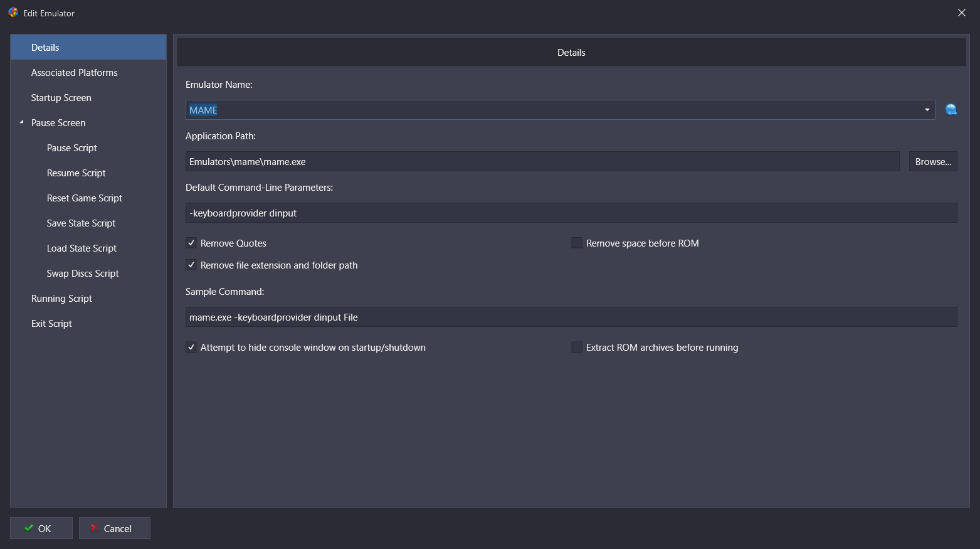Screen dimensions: 980x549
Task: Enable Extract ROM archives before running
Action: tap(577, 347)
